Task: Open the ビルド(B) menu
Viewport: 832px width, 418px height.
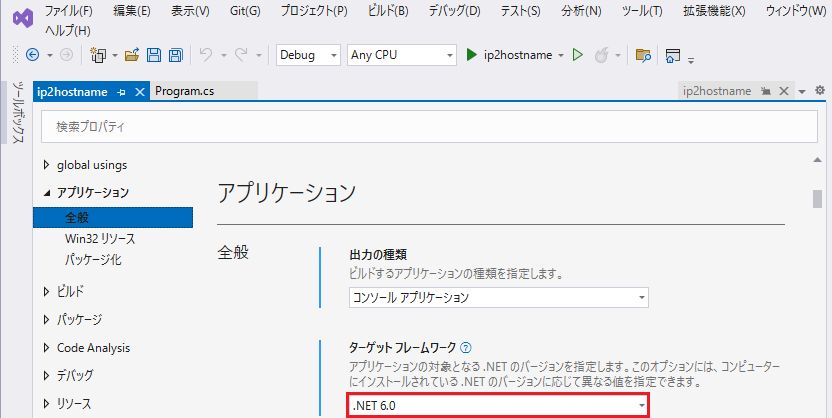Action: click(388, 11)
